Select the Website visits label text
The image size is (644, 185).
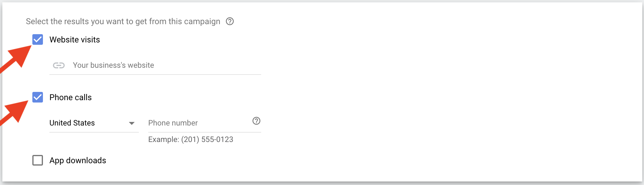[75, 40]
